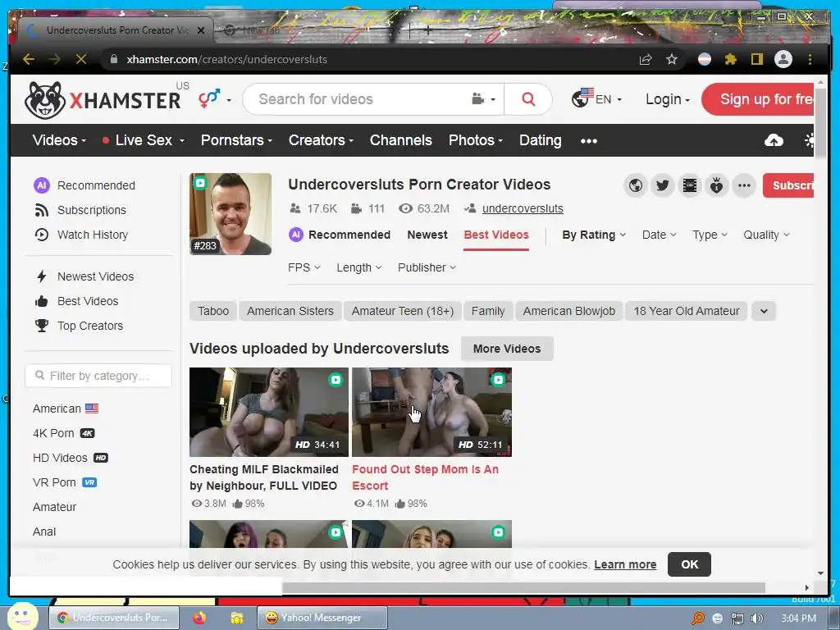Bookmark this page with the star icon
Image resolution: width=840 pixels, height=630 pixels.
pos(672,59)
